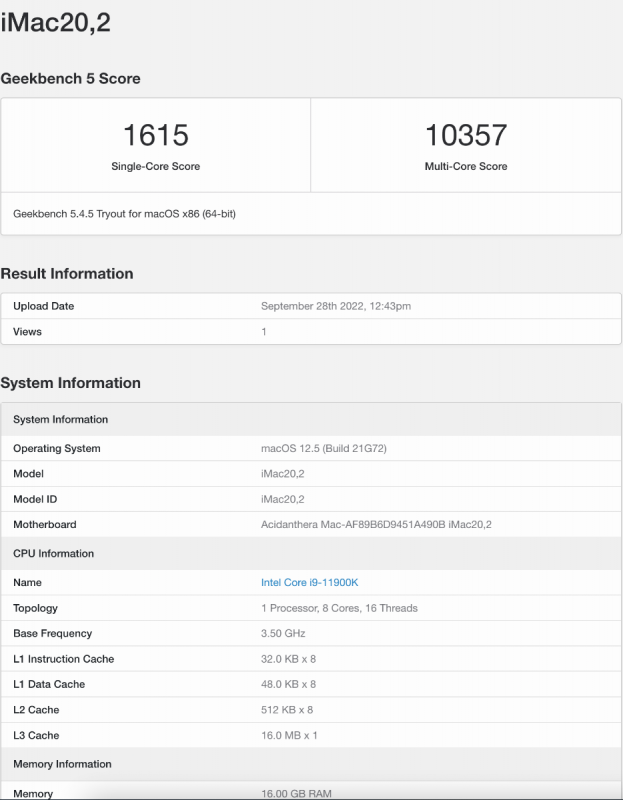Click the upload date September 28th 2022
Image resolution: width=623 pixels, height=800 pixels.
[335, 306]
